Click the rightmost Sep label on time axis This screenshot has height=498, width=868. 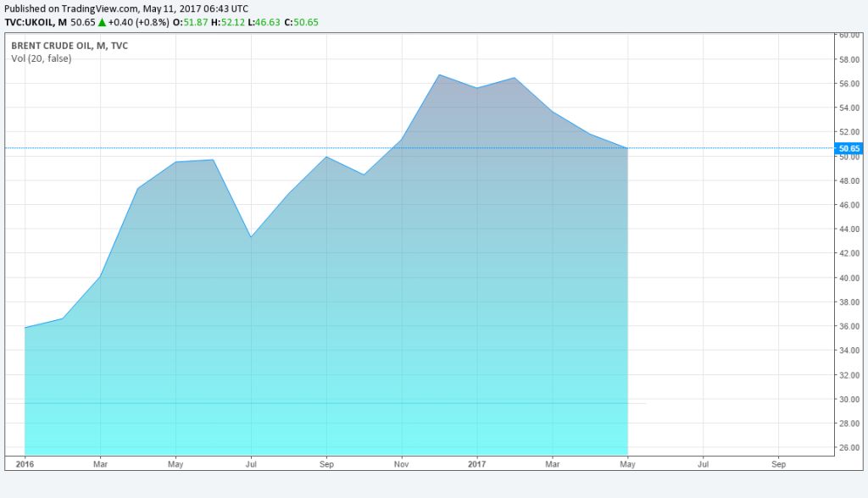tap(778, 464)
